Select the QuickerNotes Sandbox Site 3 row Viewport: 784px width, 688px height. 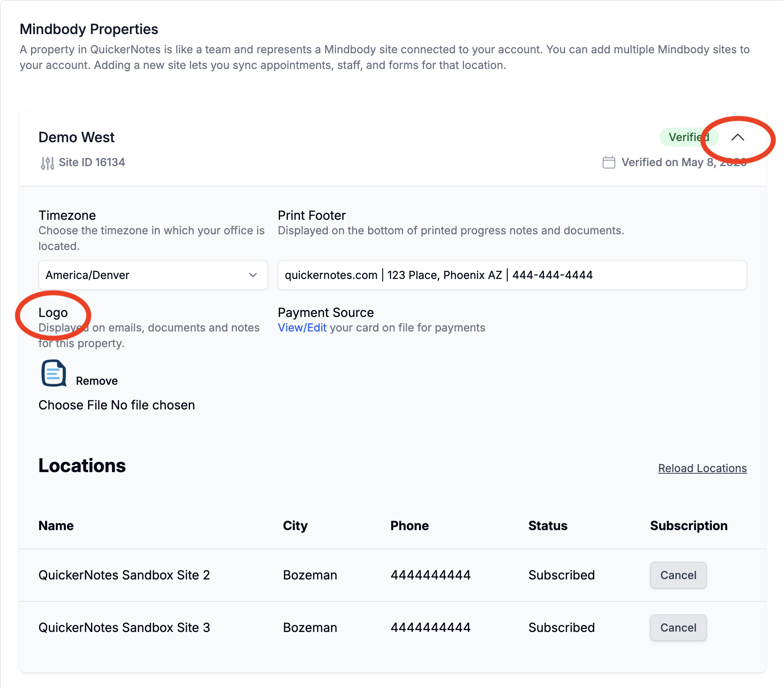[x=124, y=628]
